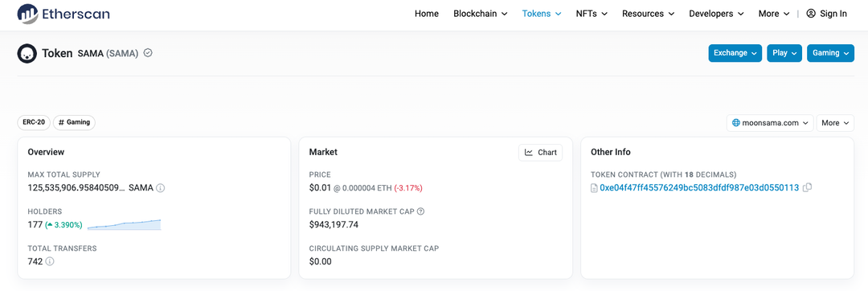Click the Sign In user icon
Viewport: 868px width, 291px height.
pos(811,14)
